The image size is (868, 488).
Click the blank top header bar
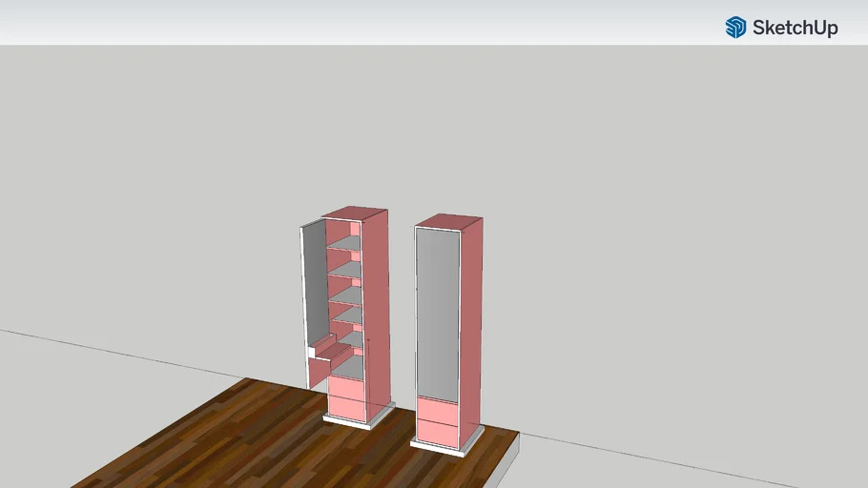(x=382, y=21)
